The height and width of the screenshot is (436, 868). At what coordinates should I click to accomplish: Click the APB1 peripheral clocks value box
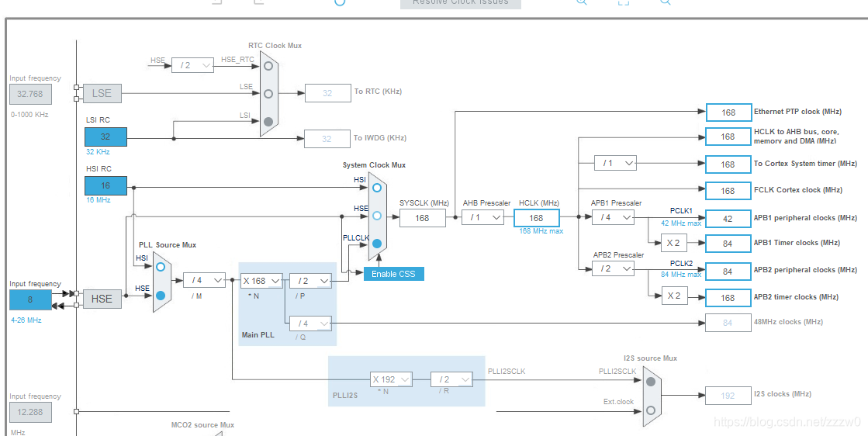coord(728,219)
